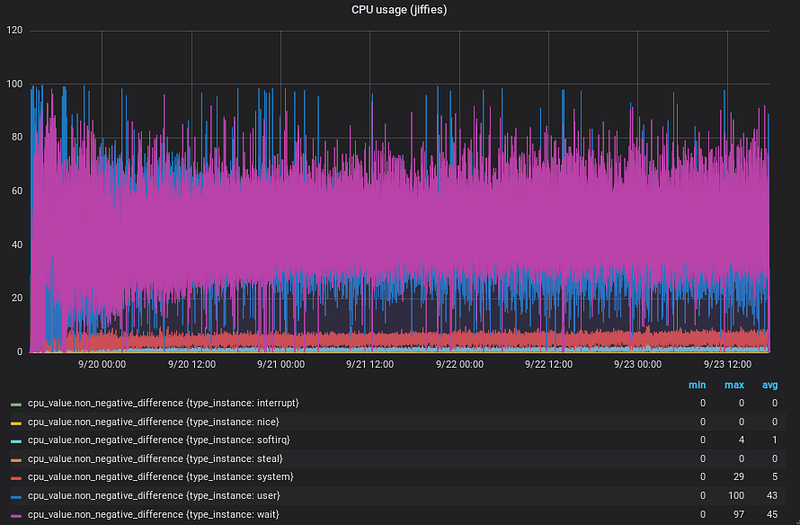Toggle the wait series in the legend

coord(154,514)
